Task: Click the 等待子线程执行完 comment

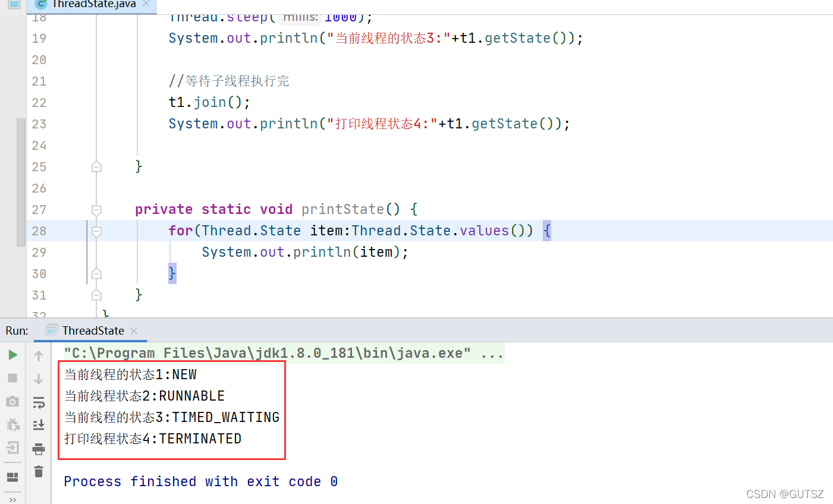Action: 229,81
